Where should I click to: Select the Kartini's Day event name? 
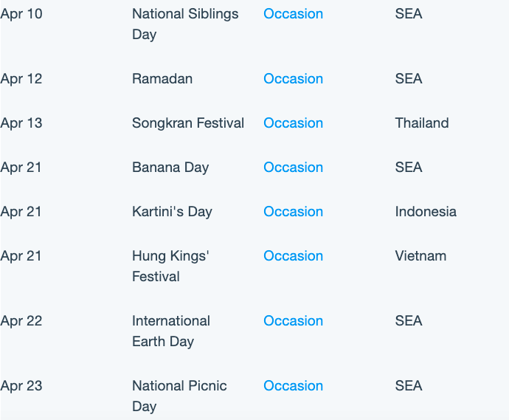tap(172, 212)
